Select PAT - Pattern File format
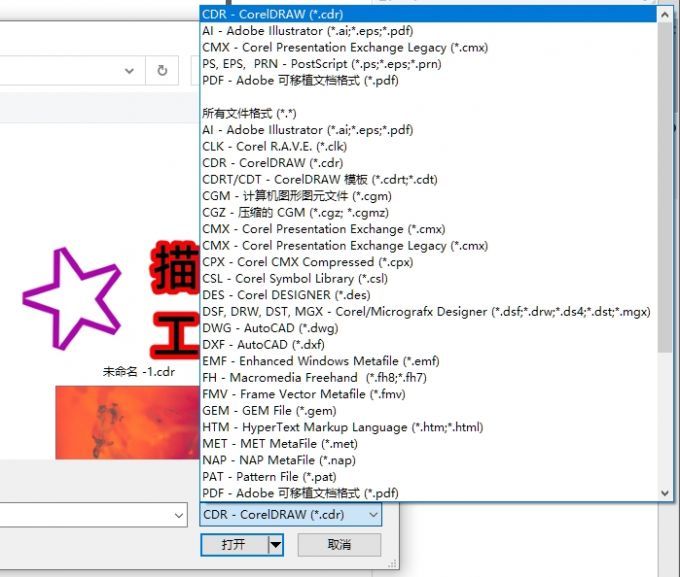The height and width of the screenshot is (577, 680). (428, 476)
